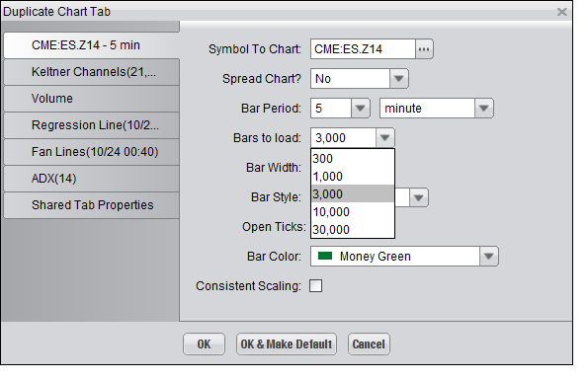This screenshot has height=380, width=588.
Task: Click the Cancel button
Action: tap(369, 344)
